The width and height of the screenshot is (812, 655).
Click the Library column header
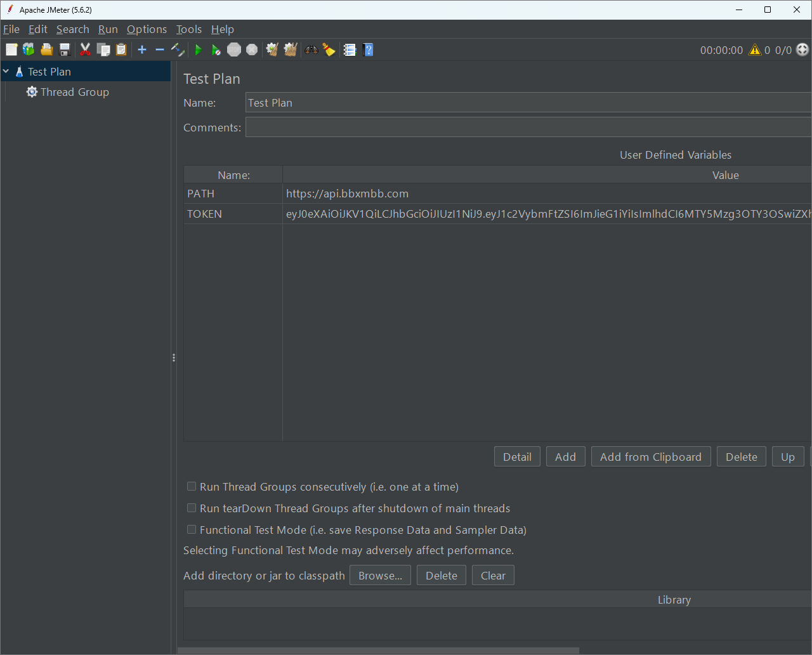498,600
